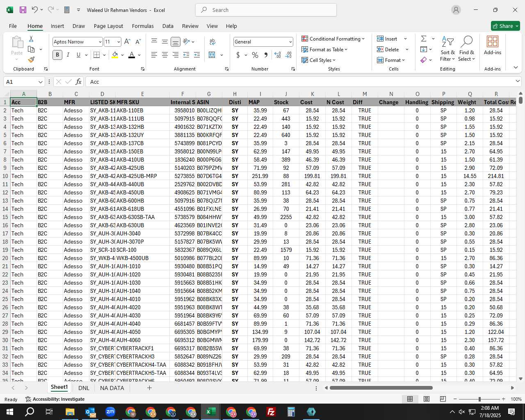Click the Search box in title bar

[x=266, y=10]
